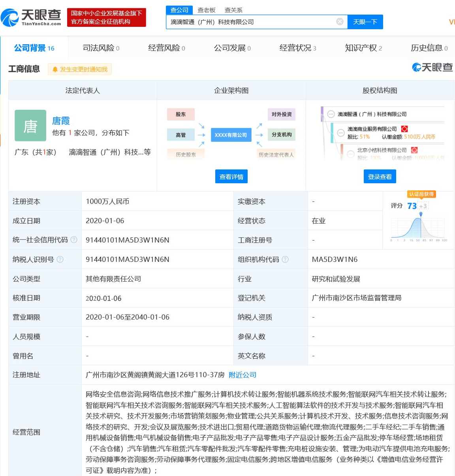Click the 滴滴智通（广州）科技...等 company link
Image resolution: width=455 pixels, height=476 pixels.
pyautogui.click(x=110, y=152)
